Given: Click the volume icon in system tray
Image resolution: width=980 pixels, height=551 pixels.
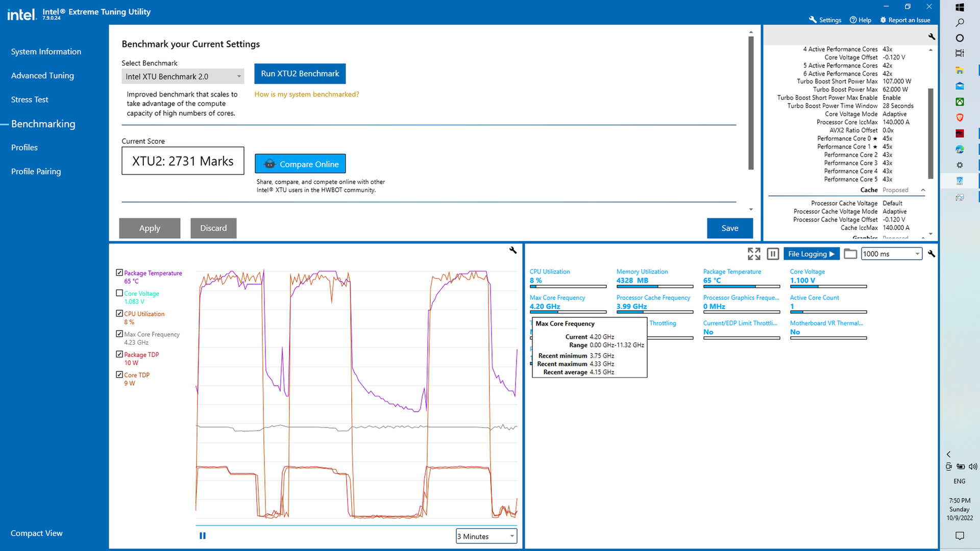Looking at the screenshot, I should (x=973, y=466).
